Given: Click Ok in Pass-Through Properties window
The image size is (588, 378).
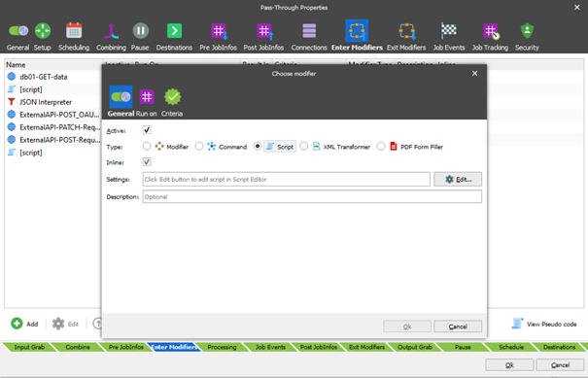Looking at the screenshot, I should click(x=509, y=364).
